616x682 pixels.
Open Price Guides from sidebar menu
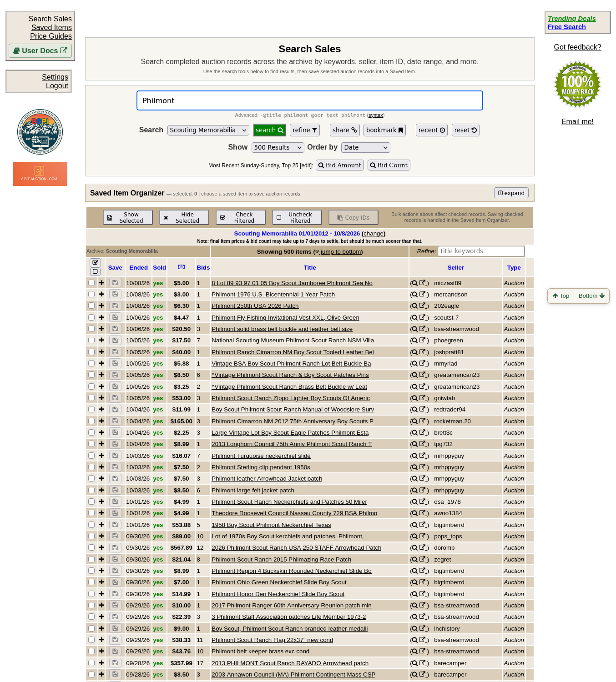click(51, 36)
